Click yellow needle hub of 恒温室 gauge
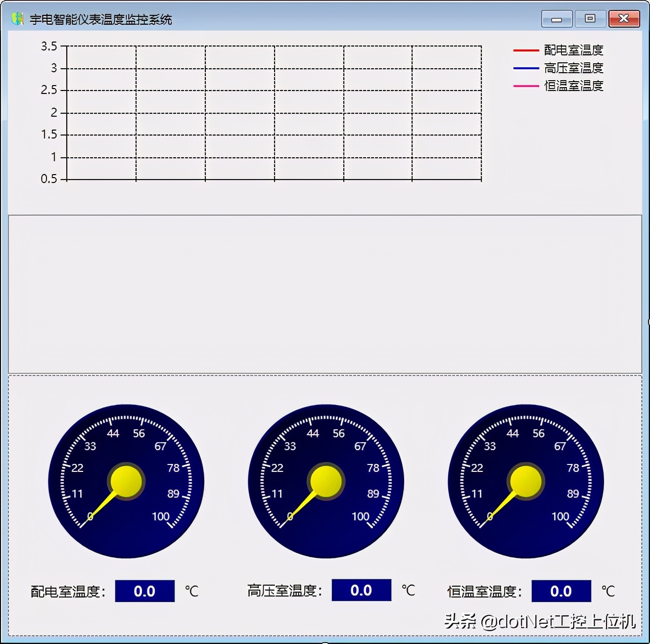650x644 pixels. click(526, 481)
